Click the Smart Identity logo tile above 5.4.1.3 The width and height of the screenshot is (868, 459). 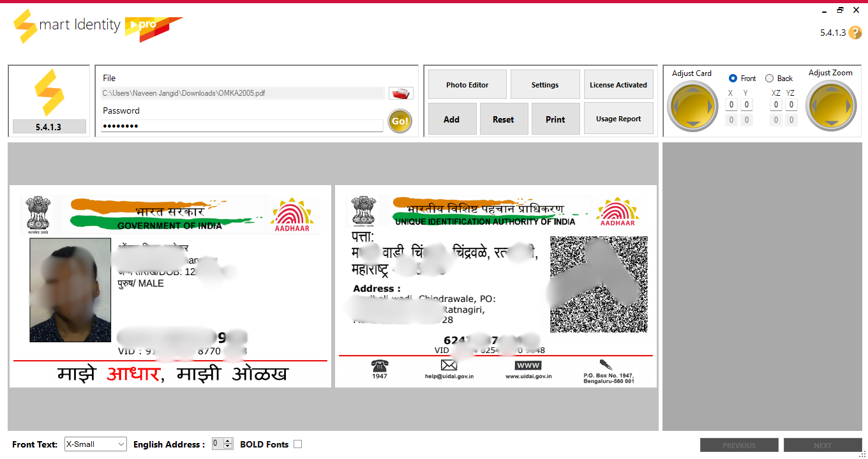(x=49, y=93)
